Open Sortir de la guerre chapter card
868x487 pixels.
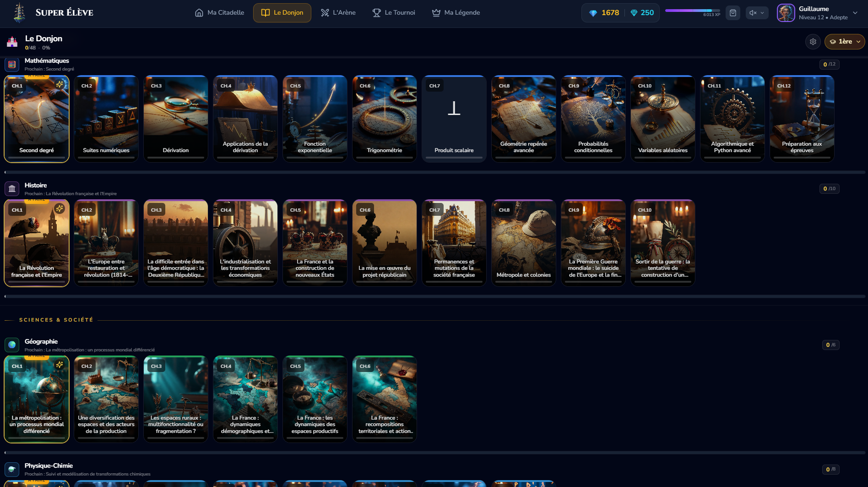click(663, 243)
